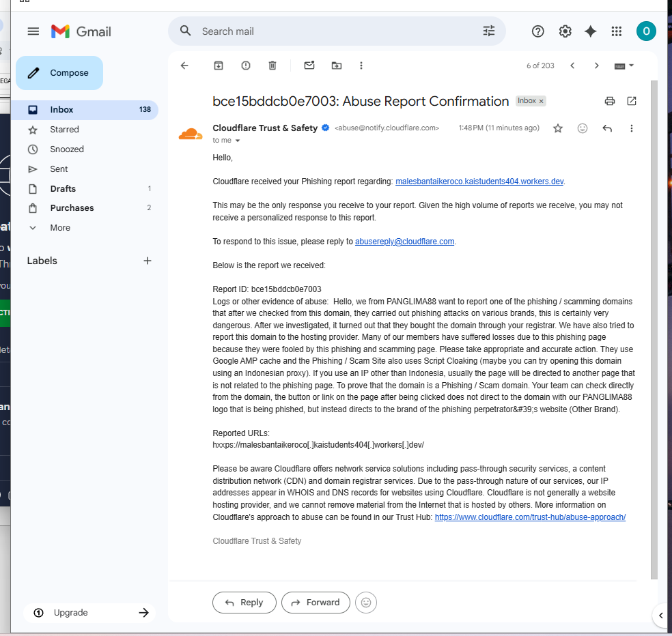Archive this email
The height and width of the screenshot is (636, 672).
(219, 66)
